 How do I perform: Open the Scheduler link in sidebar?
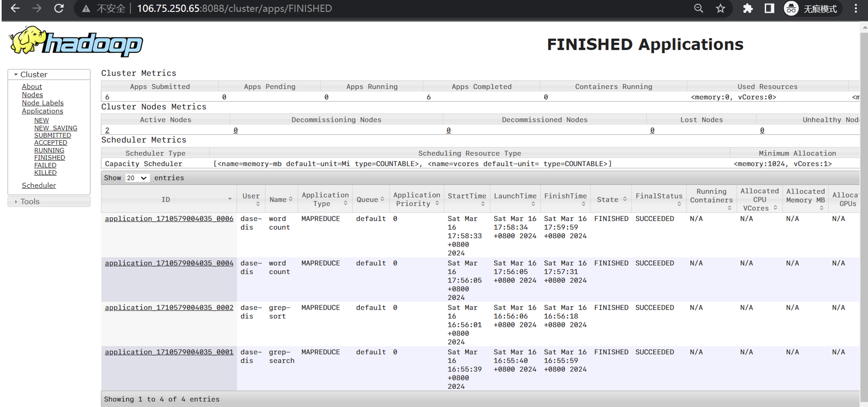(39, 186)
